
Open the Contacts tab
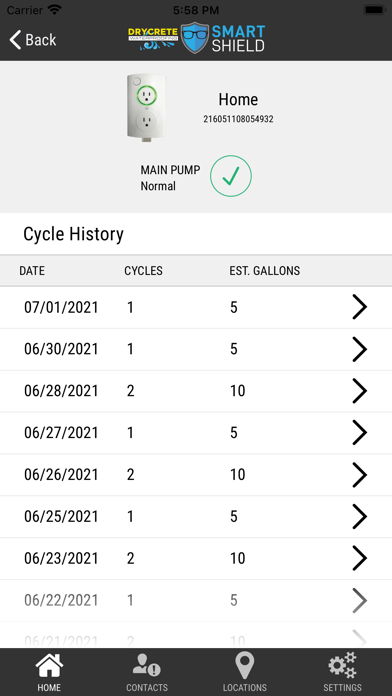click(x=147, y=672)
